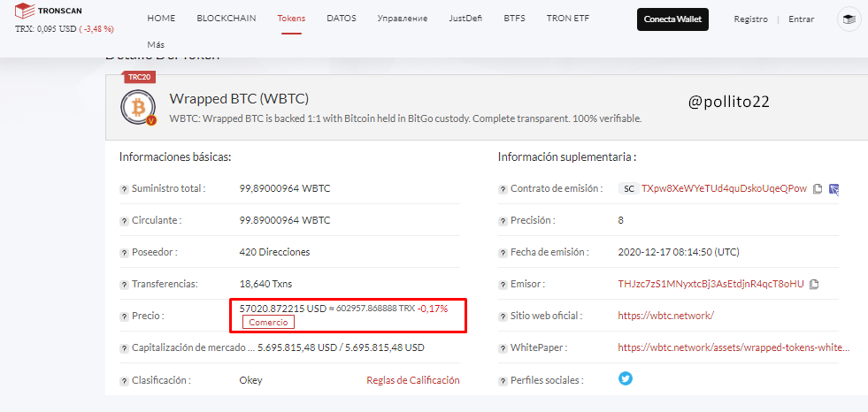Expand the Más menu
The height and width of the screenshot is (412, 868).
pyautogui.click(x=156, y=45)
